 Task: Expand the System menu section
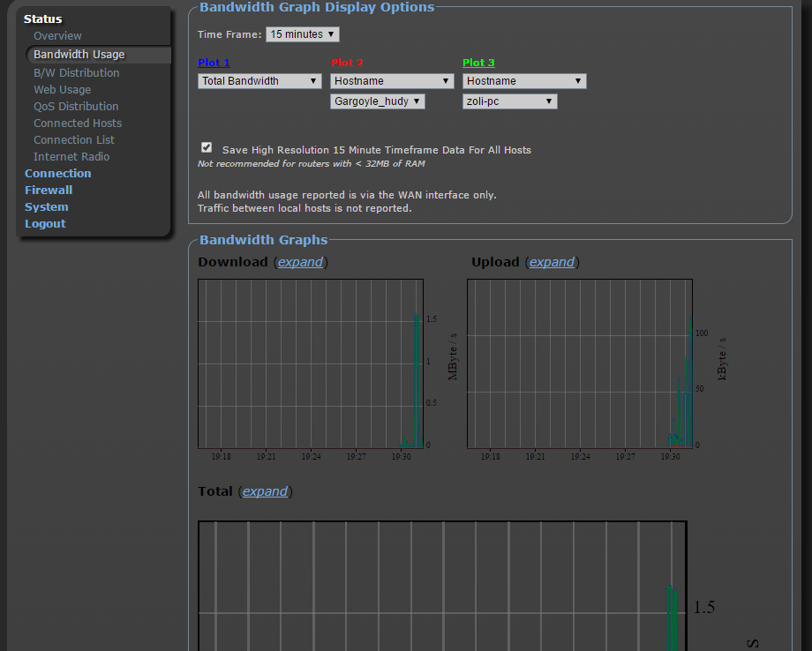[47, 207]
